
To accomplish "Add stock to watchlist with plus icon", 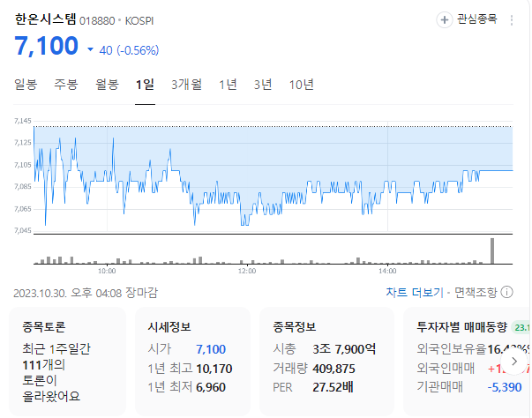I will pos(444,20).
